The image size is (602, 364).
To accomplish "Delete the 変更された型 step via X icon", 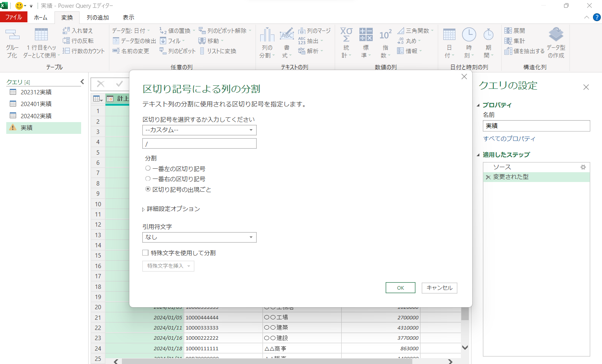I will point(488,177).
